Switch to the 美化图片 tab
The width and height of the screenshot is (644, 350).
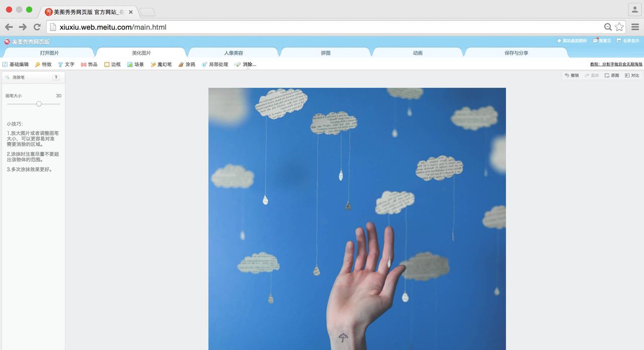[x=141, y=53]
